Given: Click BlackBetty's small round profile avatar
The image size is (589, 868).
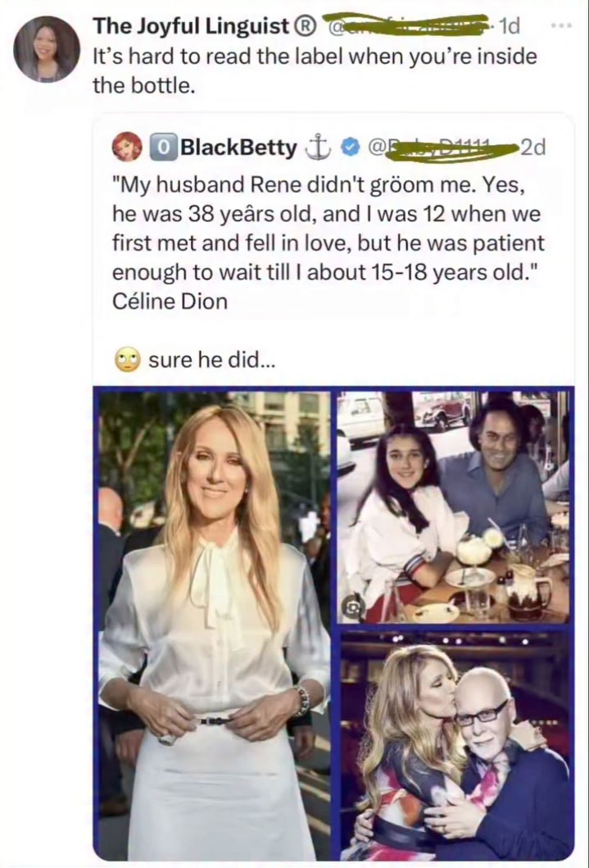Looking at the screenshot, I should click(128, 148).
